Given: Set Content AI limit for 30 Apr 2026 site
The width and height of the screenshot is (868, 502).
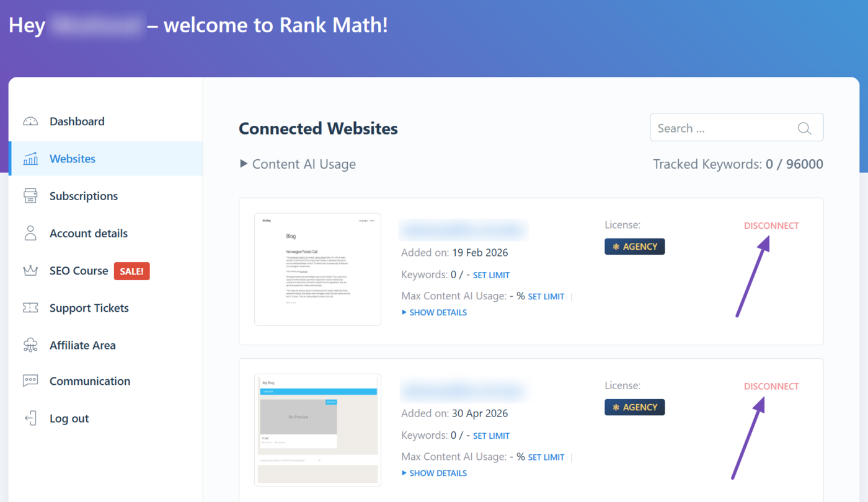Looking at the screenshot, I should point(546,457).
